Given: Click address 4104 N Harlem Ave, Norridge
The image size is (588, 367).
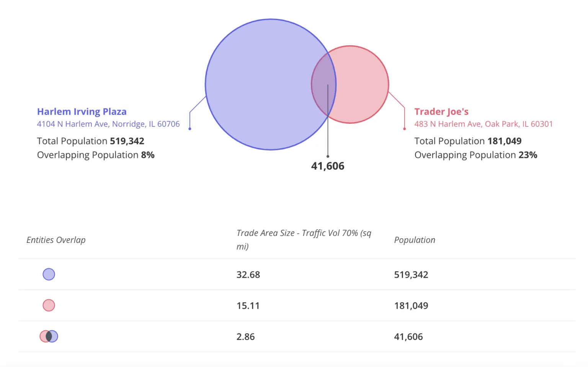Looking at the screenshot, I should [x=108, y=124].
